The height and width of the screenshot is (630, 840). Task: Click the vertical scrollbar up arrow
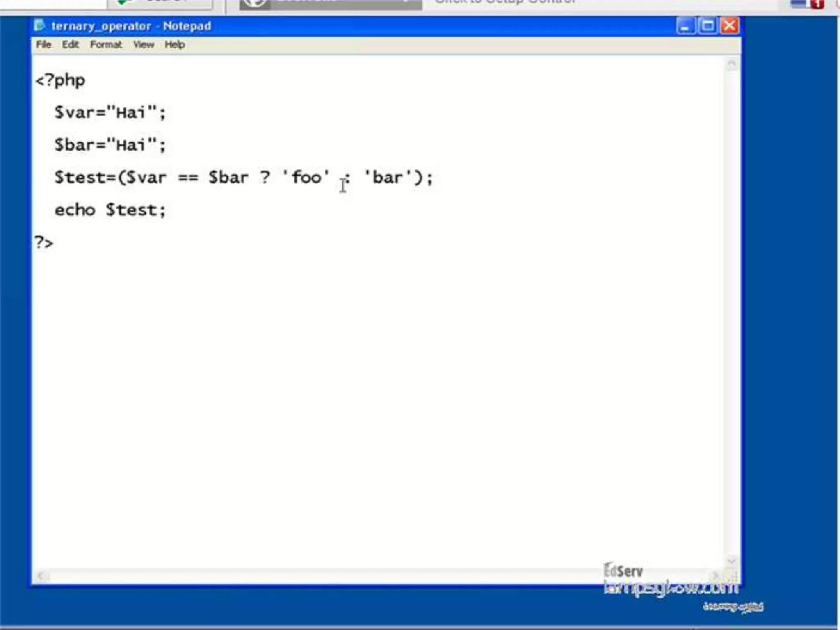click(x=732, y=65)
